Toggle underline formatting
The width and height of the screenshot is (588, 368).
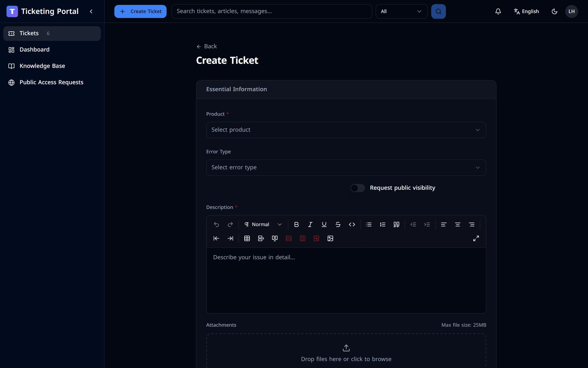(x=324, y=224)
